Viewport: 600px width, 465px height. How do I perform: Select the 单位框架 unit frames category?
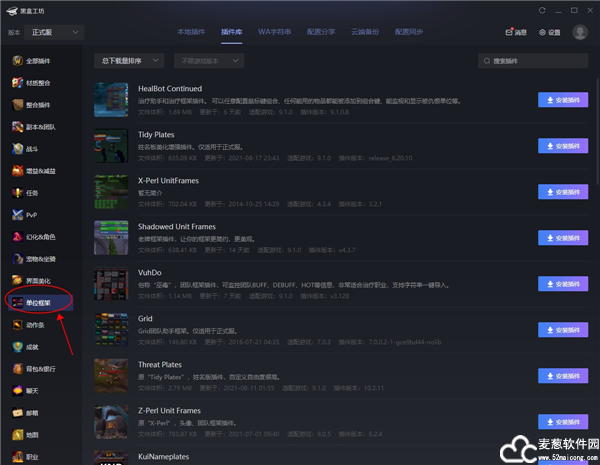(40, 303)
